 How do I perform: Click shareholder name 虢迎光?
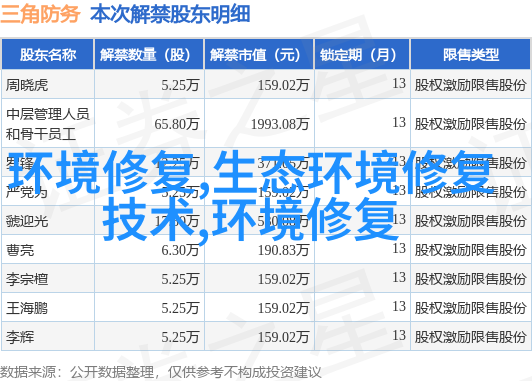(x=27, y=221)
